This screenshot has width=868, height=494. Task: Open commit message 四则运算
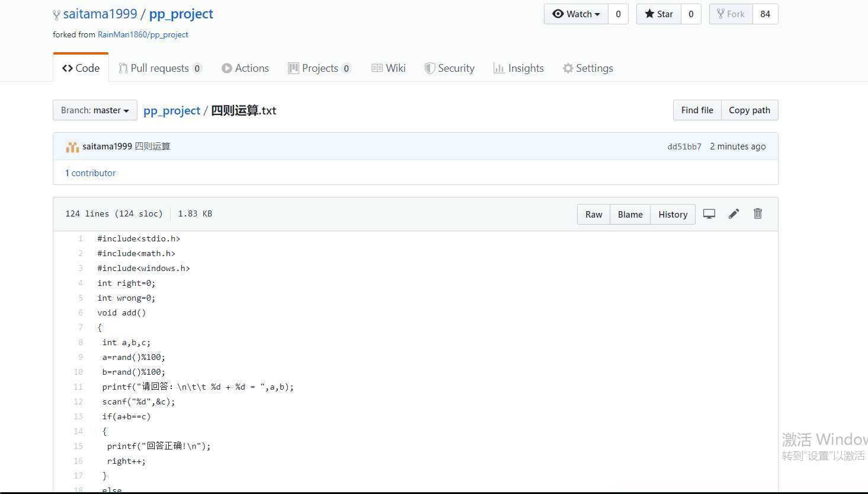(152, 146)
